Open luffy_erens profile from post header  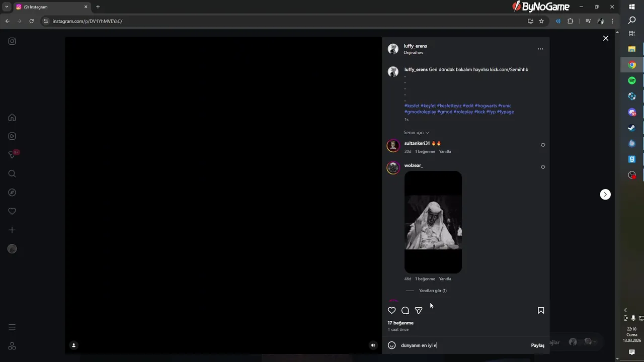[415, 46]
